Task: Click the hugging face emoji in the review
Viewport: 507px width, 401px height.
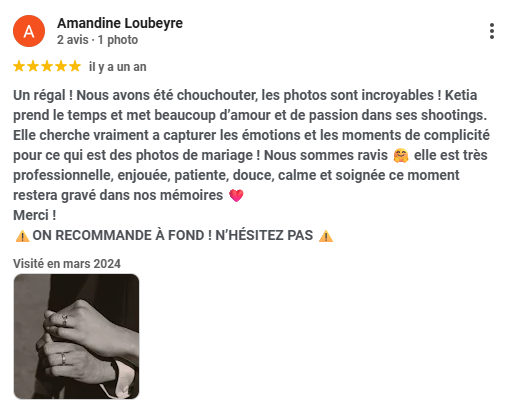Action: coord(401,156)
